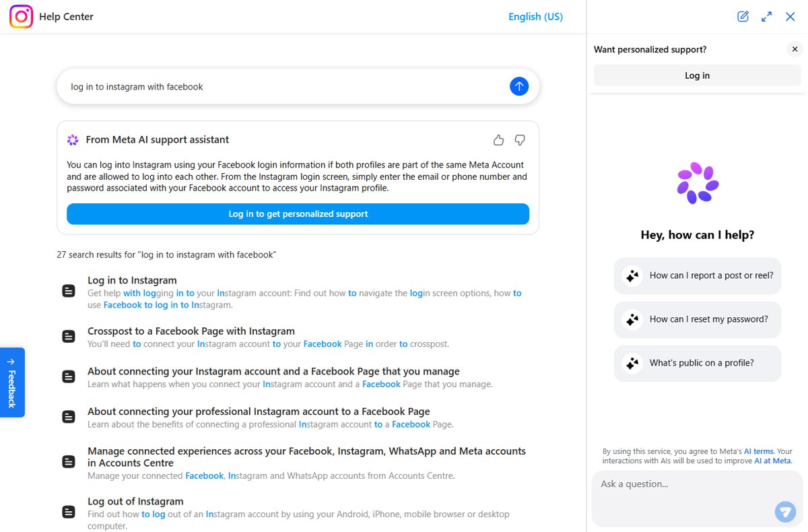Ask How can I report a post or reel?
The height and width of the screenshot is (532, 808).
pos(698,275)
